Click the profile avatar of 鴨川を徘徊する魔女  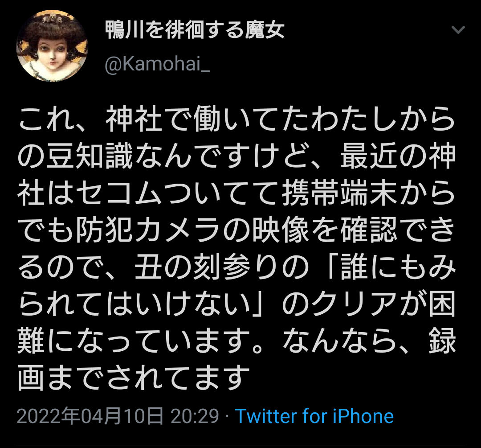[52, 46]
